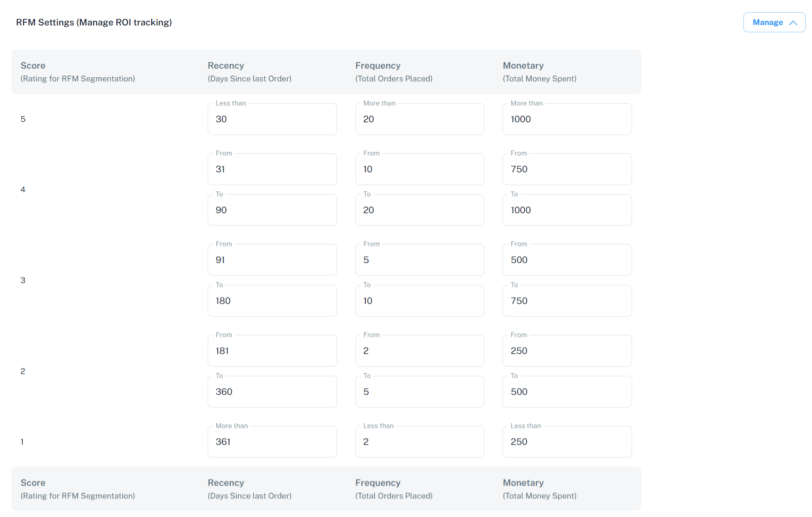The height and width of the screenshot is (517, 812).
Task: Click top 'Score' column header
Action: point(33,65)
